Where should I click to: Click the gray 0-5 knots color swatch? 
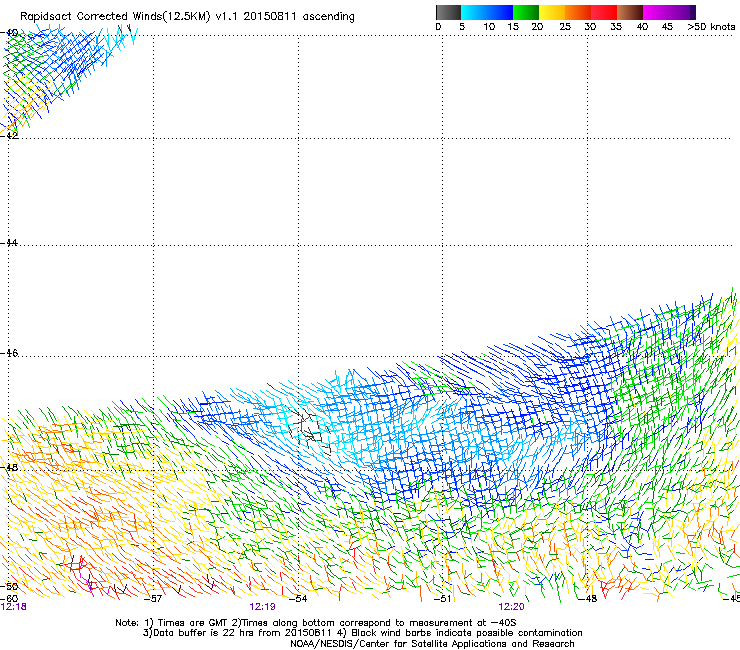tap(448, 12)
